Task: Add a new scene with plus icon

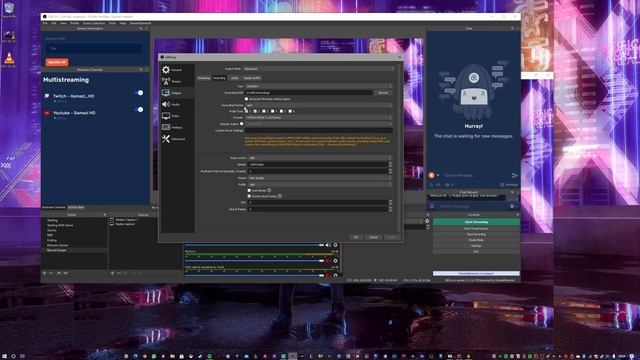Action: (44, 273)
